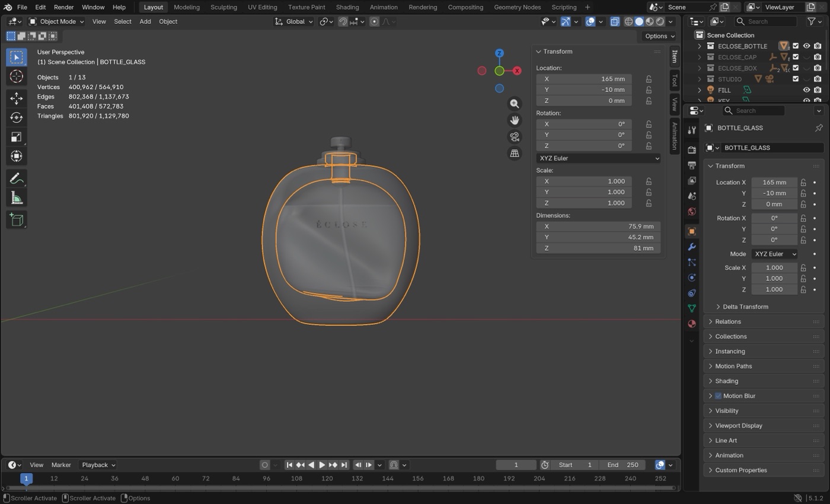The width and height of the screenshot is (830, 504).
Task: Activate the Measure tool
Action: [17, 198]
